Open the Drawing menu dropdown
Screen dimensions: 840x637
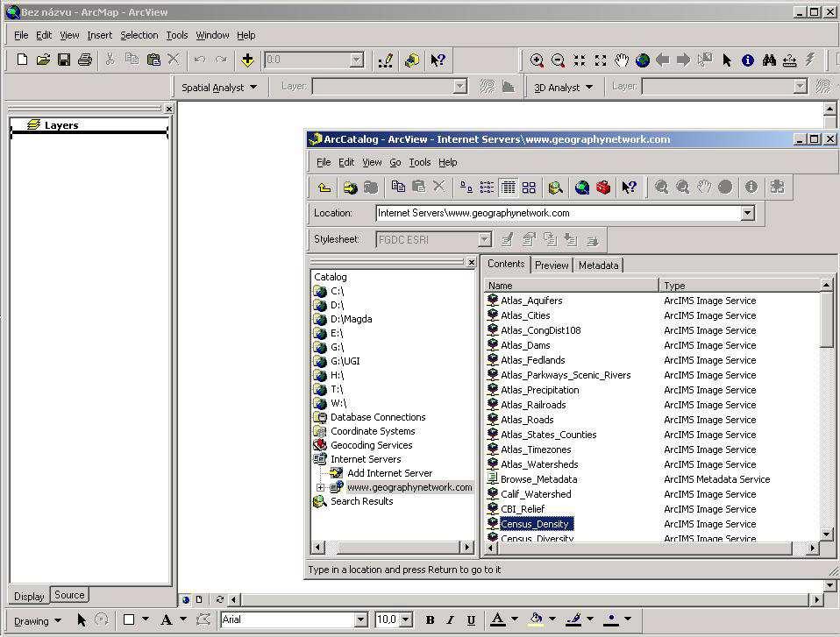click(38, 621)
